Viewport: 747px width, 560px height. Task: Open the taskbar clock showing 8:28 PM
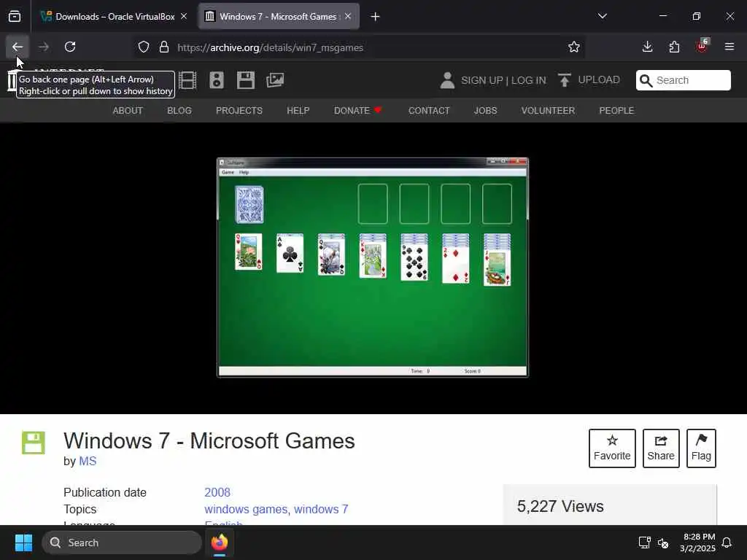(697, 542)
